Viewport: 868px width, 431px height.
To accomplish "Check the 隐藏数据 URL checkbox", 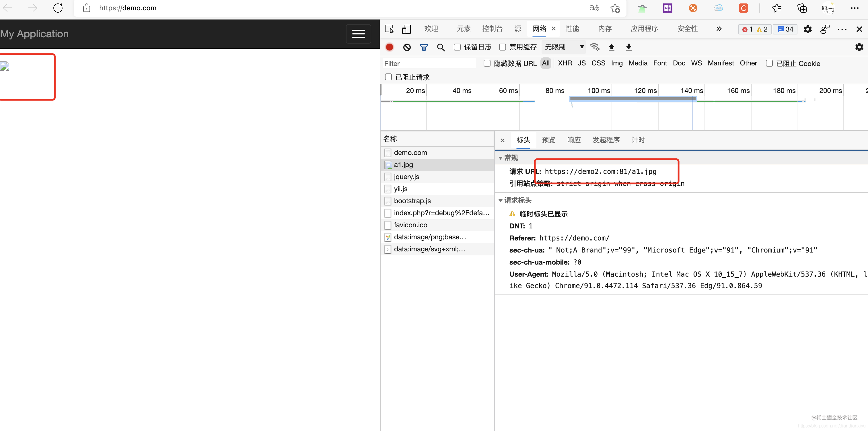I will [x=487, y=63].
